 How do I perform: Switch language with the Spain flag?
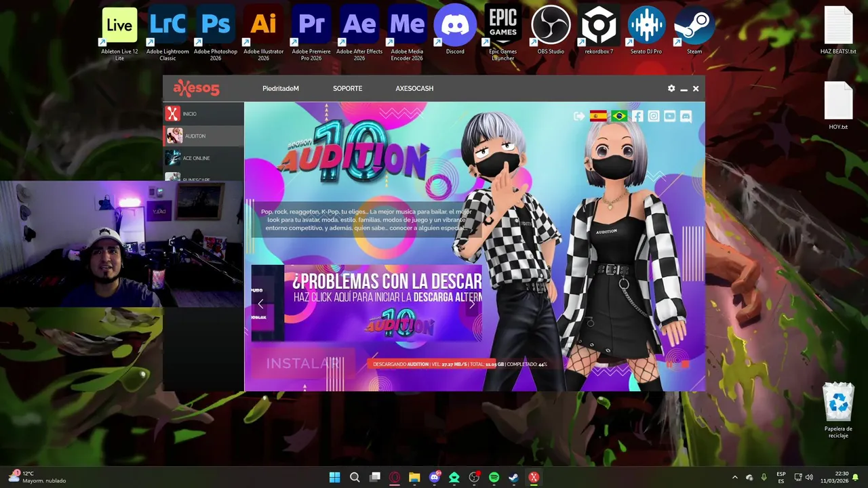(598, 117)
